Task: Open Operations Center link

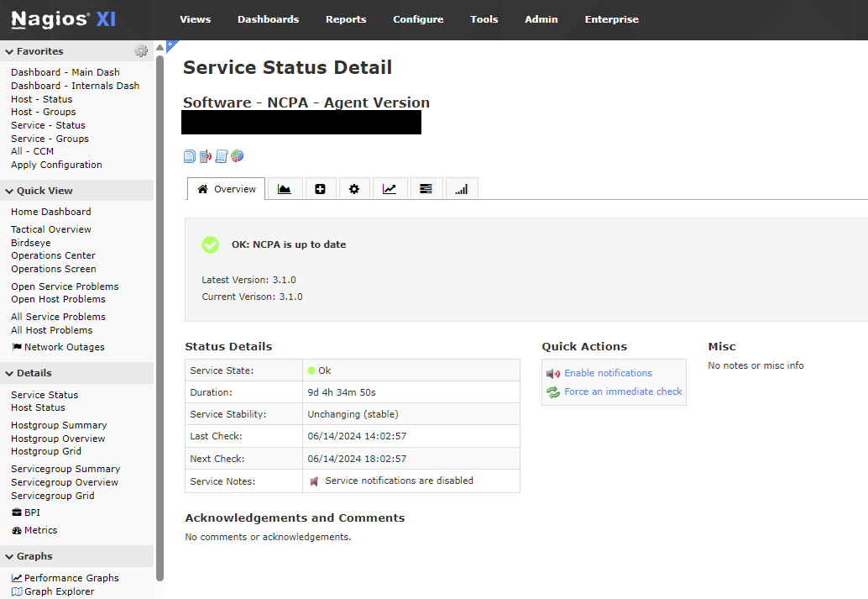Action: (53, 255)
